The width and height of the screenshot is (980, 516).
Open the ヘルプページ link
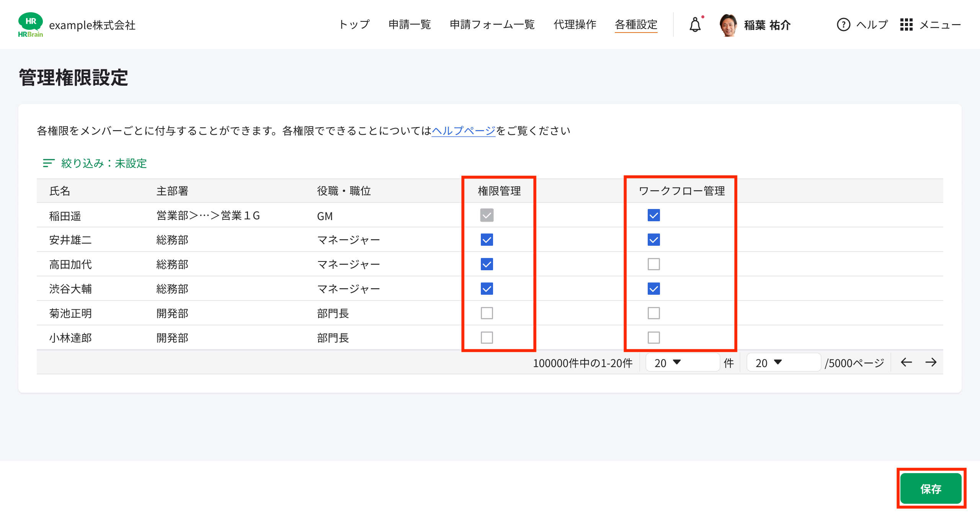[463, 130]
